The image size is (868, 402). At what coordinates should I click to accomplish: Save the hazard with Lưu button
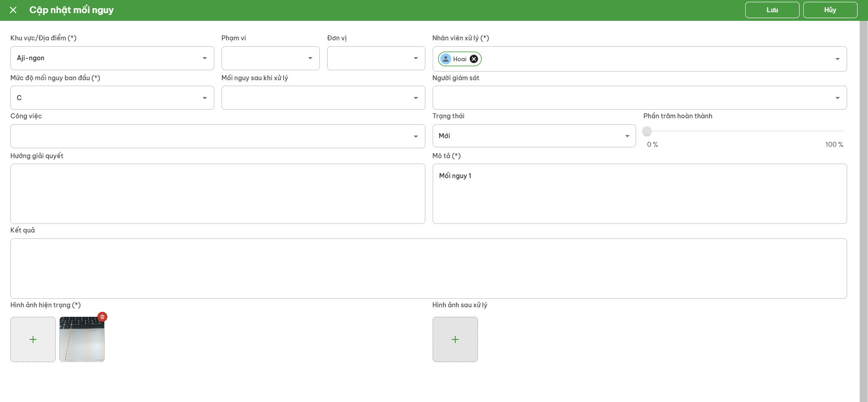click(x=772, y=10)
